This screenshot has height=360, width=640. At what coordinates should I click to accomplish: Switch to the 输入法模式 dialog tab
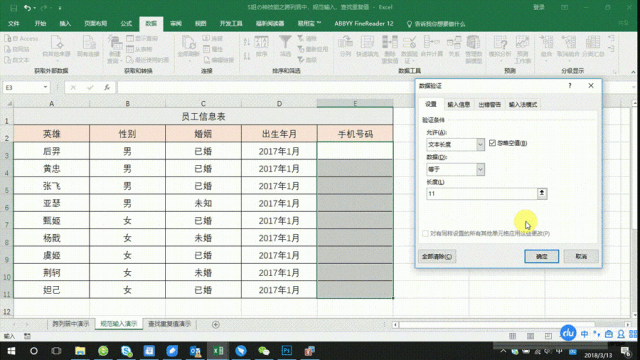click(522, 104)
